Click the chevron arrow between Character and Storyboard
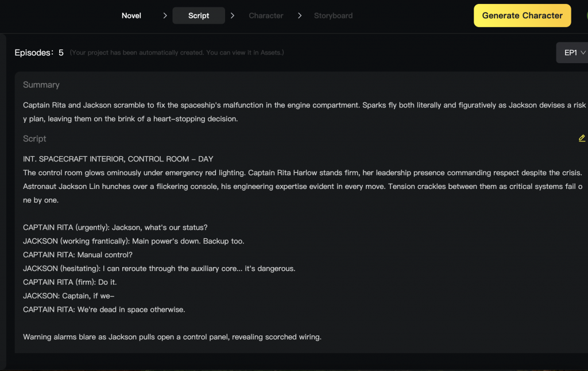 tap(300, 16)
